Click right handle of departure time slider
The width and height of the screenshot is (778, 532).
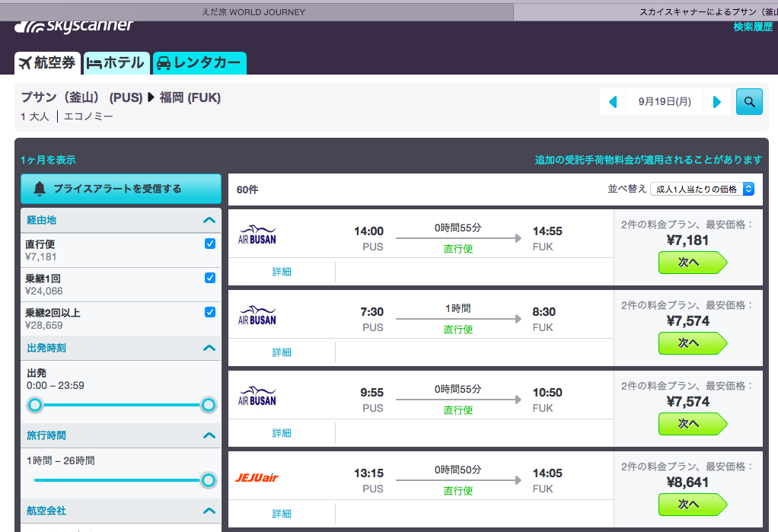(x=209, y=405)
